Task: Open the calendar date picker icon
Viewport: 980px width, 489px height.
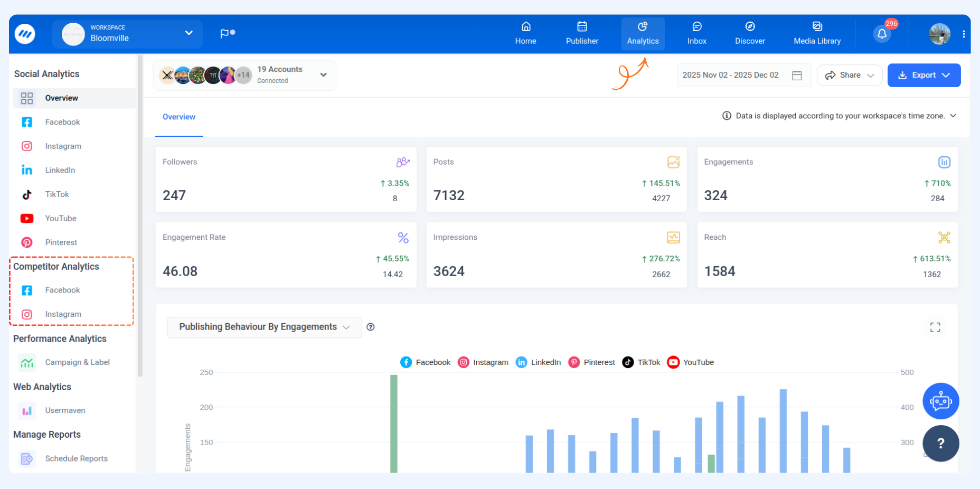Action: click(797, 76)
